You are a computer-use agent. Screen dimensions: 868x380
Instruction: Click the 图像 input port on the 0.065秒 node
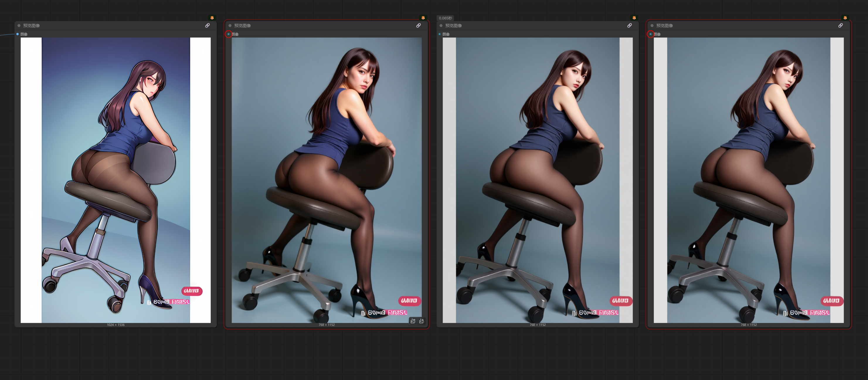tap(440, 34)
